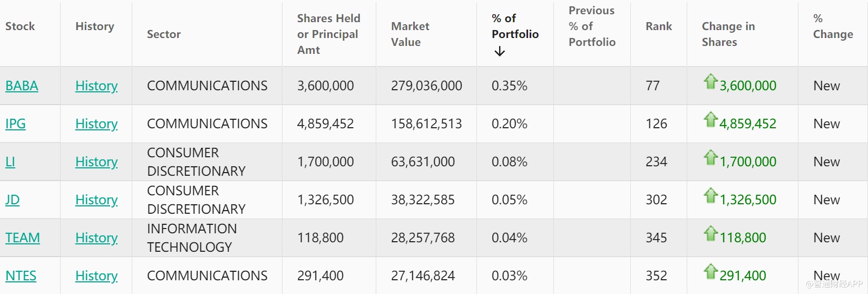The image size is (868, 294).
Task: View History for the JD row
Action: [96, 200]
